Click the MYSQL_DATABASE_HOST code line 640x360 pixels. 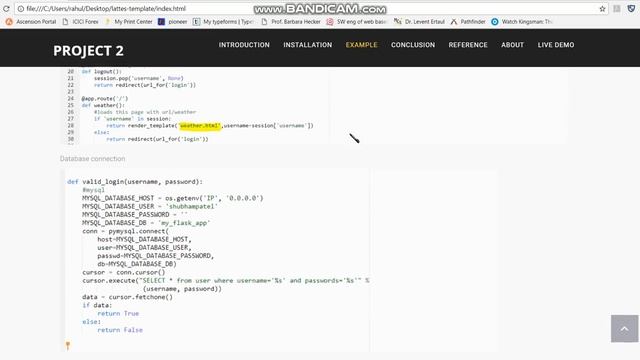[173, 198]
